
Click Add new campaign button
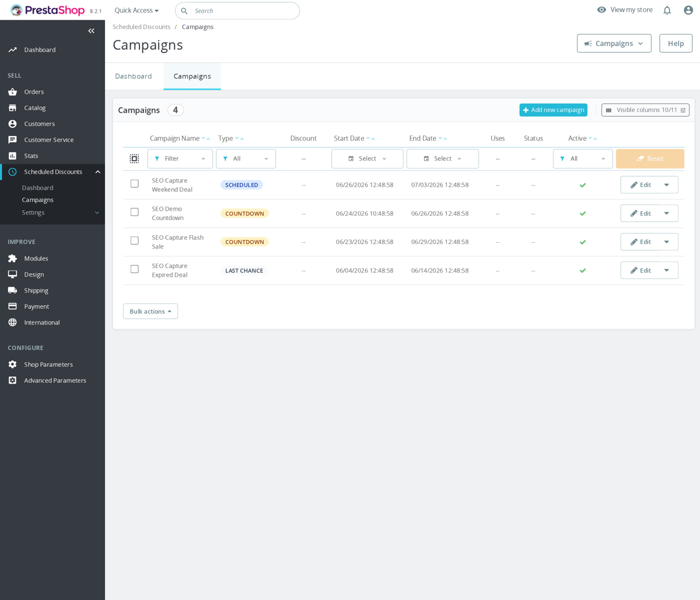(553, 110)
